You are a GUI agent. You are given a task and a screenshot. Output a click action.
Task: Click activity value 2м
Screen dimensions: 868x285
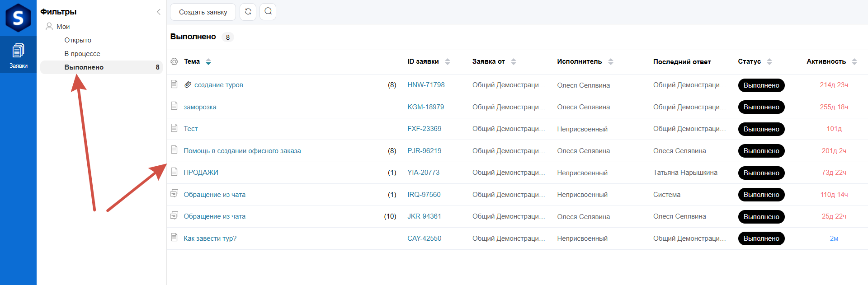[834, 238]
